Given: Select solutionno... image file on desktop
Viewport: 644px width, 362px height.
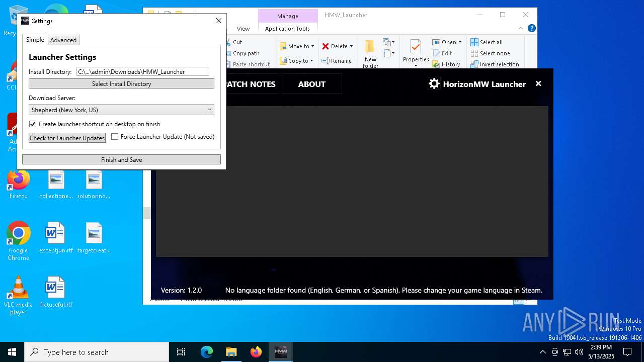Looking at the screenshot, I should (x=94, y=184).
